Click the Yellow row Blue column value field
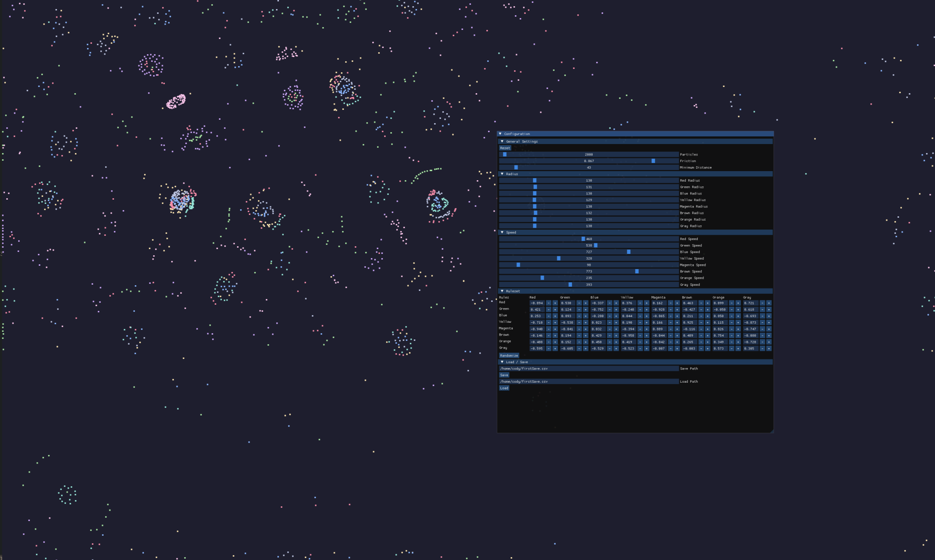Screen dimensions: 935x560 [598, 322]
